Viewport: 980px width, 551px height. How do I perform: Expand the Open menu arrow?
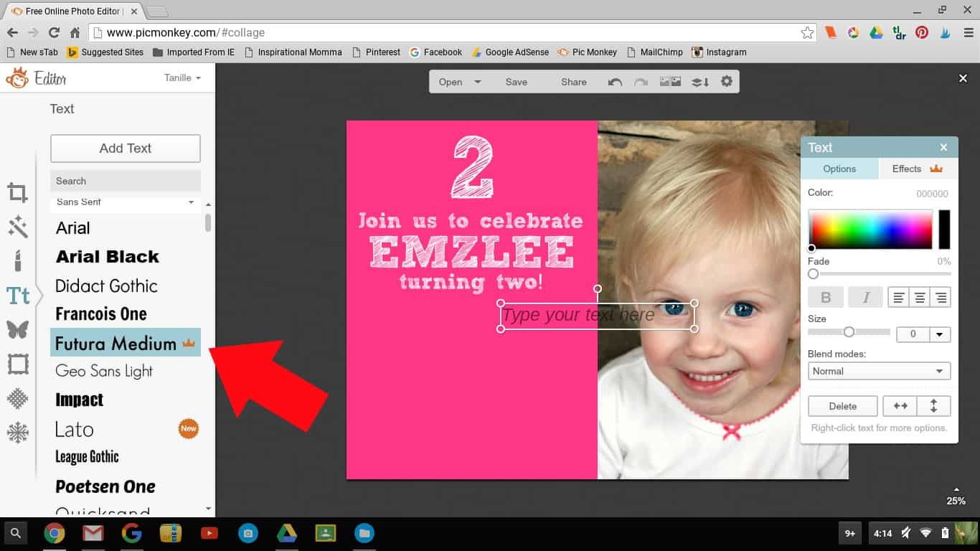[478, 82]
